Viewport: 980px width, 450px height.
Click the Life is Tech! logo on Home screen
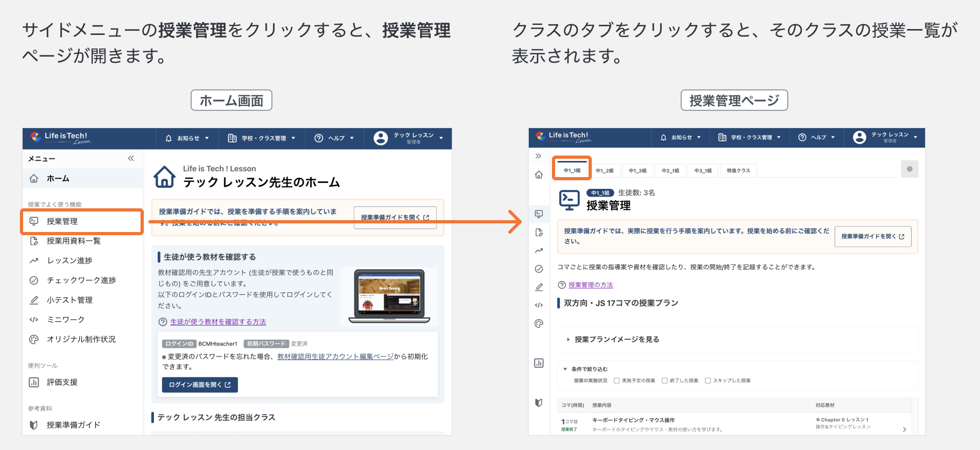60,138
